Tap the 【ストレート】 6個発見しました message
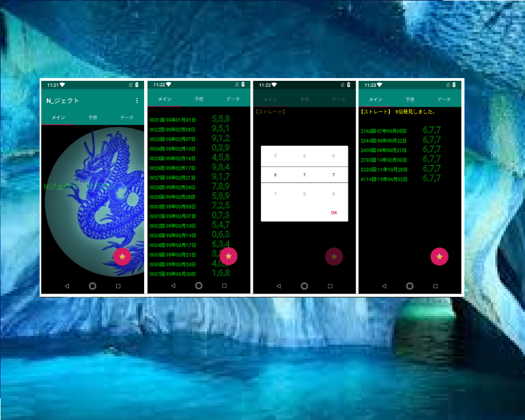This screenshot has width=525, height=420. click(398, 112)
